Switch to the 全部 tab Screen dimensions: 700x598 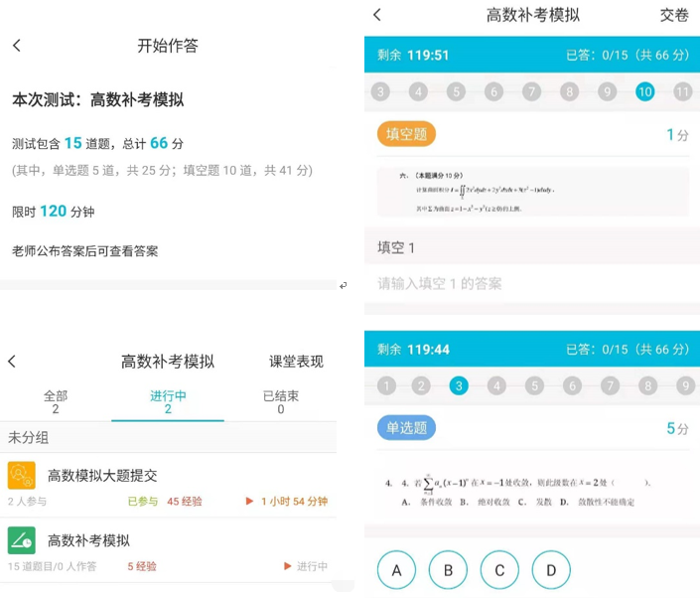point(56,402)
